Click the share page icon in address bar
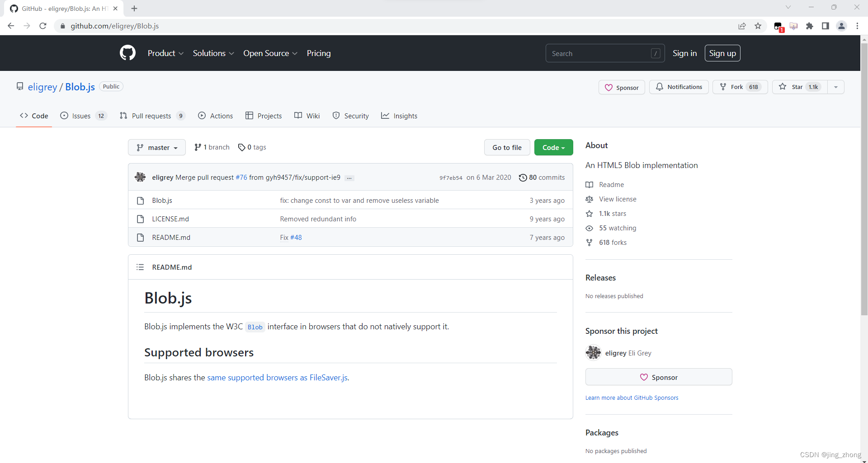This screenshot has width=868, height=463. coord(742,26)
